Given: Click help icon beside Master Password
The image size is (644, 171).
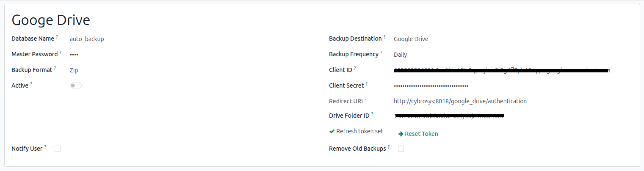Looking at the screenshot, I should (61, 53).
